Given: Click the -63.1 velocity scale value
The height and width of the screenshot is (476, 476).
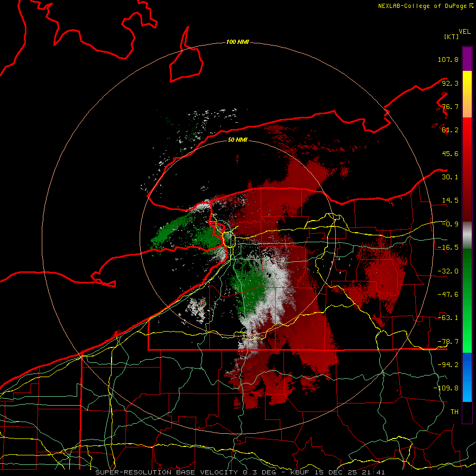Looking at the screenshot, I should tap(448, 318).
